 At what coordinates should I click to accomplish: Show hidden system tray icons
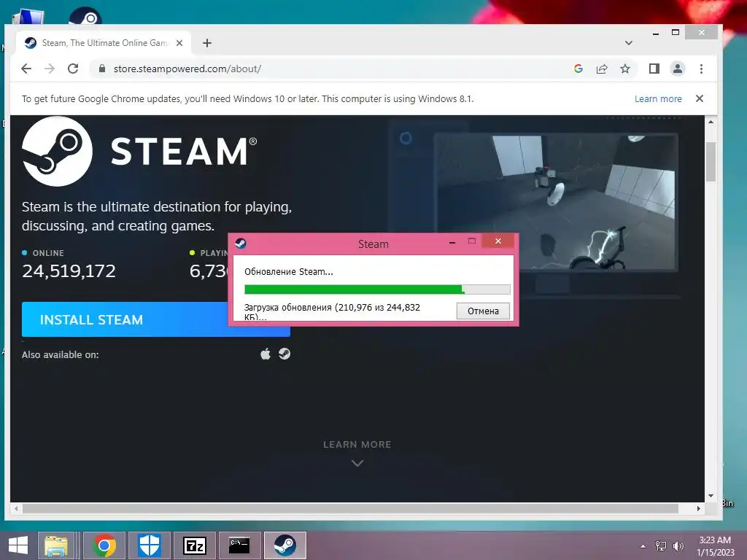[643, 546]
